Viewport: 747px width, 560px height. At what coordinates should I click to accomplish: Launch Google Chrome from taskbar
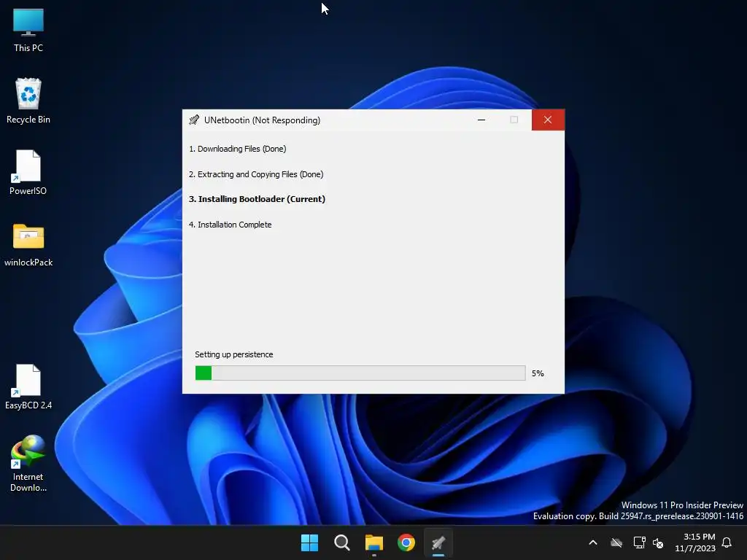tap(406, 542)
